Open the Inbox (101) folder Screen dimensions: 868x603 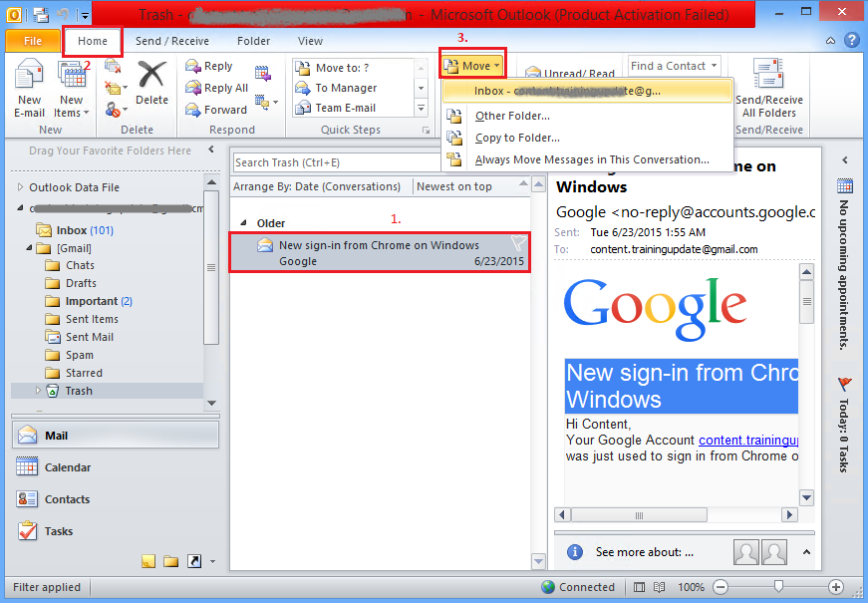[x=85, y=230]
